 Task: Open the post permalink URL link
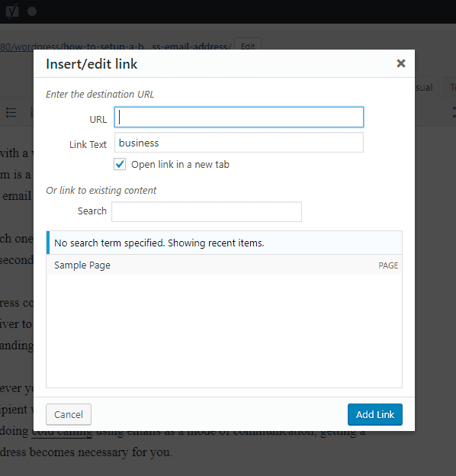[x=116, y=47]
